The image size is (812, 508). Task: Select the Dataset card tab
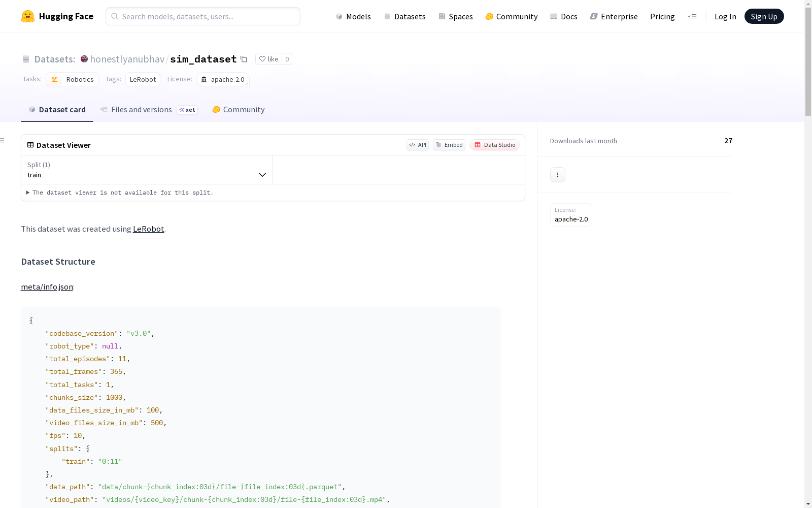57,110
